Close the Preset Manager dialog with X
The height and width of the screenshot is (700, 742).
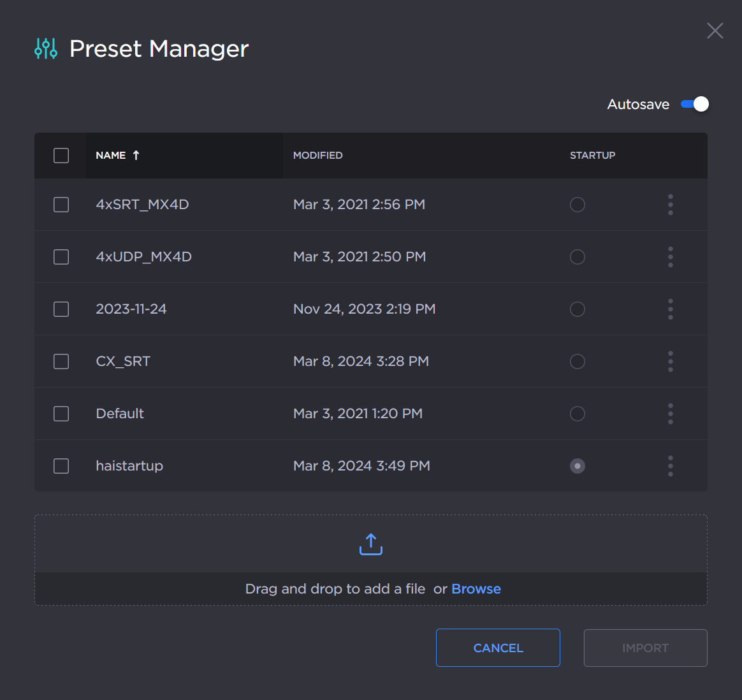[x=715, y=31]
